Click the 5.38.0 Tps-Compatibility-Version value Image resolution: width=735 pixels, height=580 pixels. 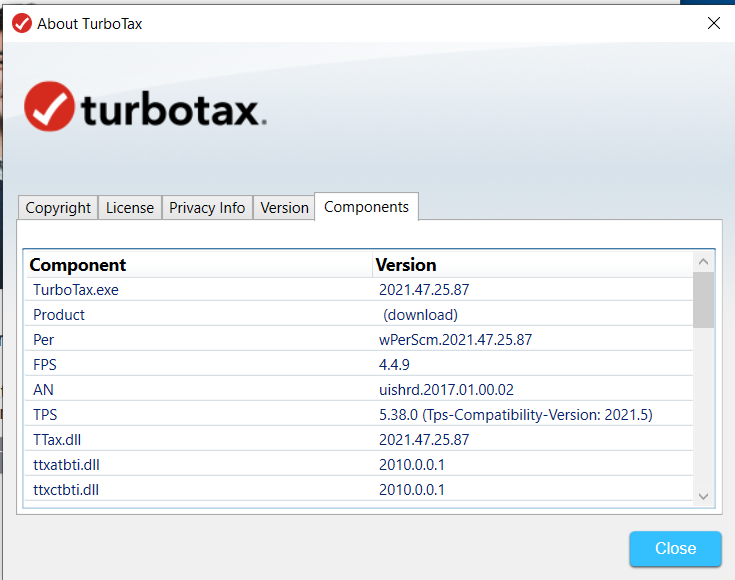coord(516,414)
